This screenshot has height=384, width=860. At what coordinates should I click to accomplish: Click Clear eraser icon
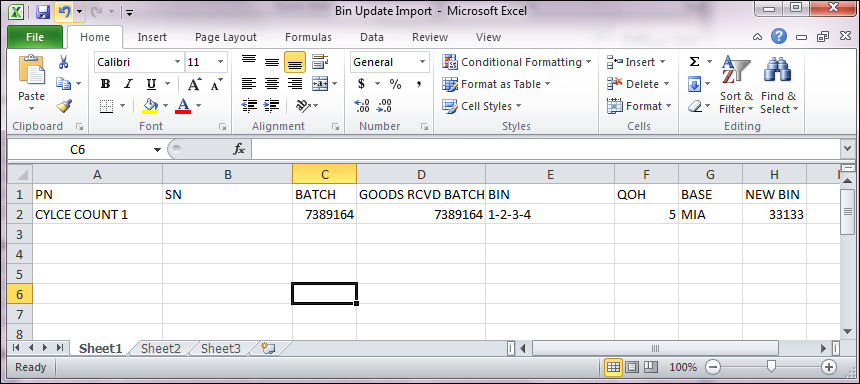coord(694,106)
